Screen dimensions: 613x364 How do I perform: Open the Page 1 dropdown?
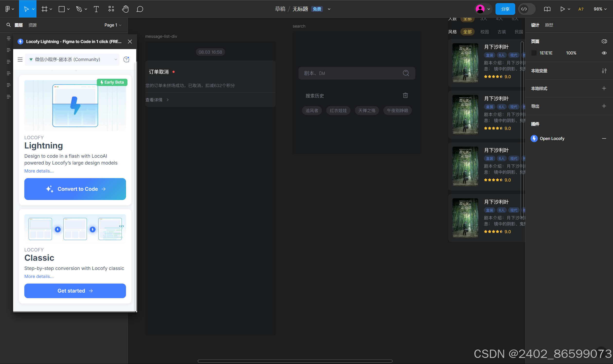113,25
